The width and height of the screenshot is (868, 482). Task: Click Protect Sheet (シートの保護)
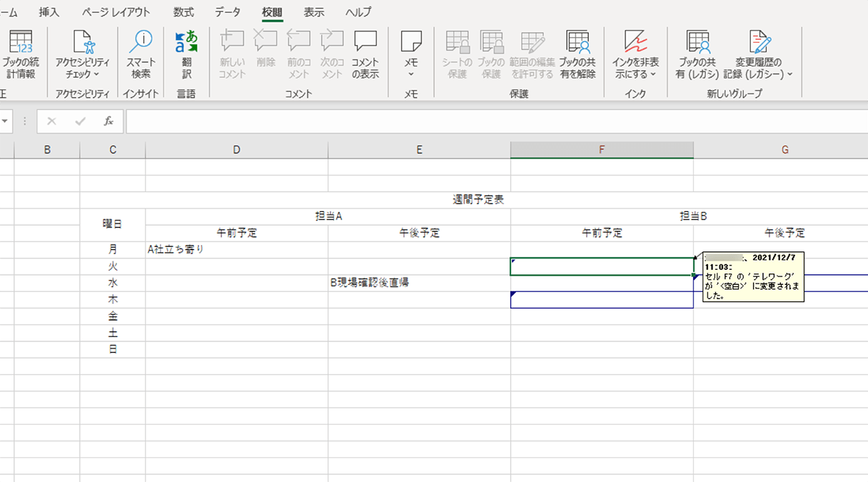click(457, 55)
